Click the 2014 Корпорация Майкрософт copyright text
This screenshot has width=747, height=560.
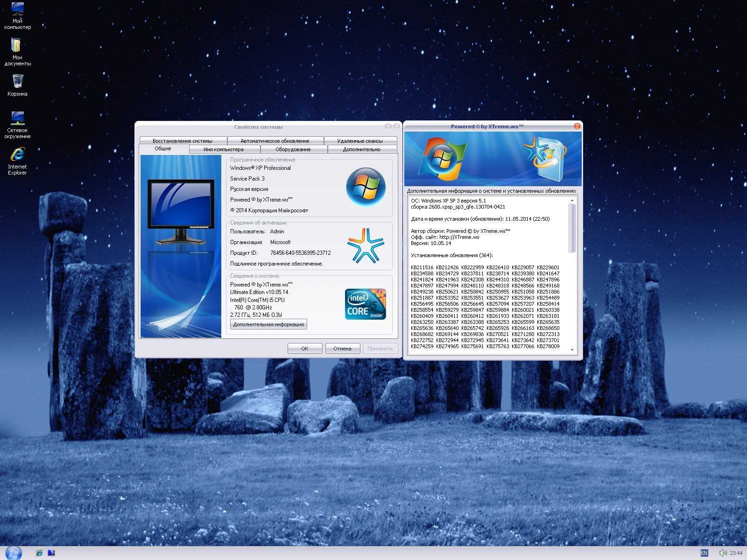(x=269, y=210)
